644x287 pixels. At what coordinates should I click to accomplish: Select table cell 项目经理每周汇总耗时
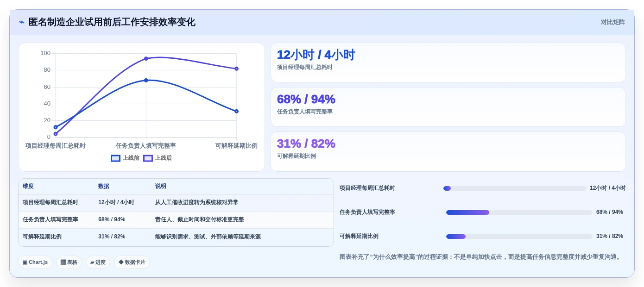point(51,203)
